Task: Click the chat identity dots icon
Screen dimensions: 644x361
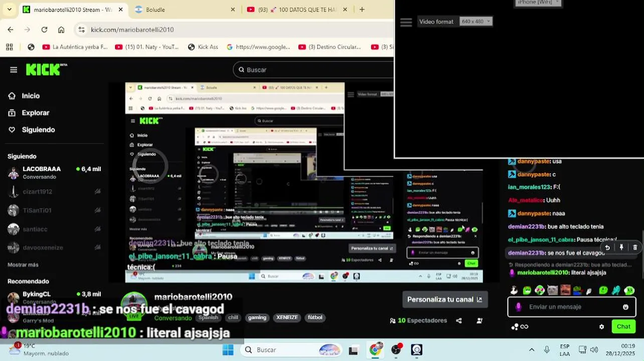Action: (x=514, y=327)
